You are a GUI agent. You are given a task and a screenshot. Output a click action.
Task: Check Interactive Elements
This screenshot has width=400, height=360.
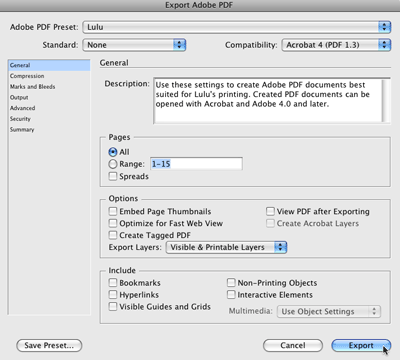(x=231, y=295)
